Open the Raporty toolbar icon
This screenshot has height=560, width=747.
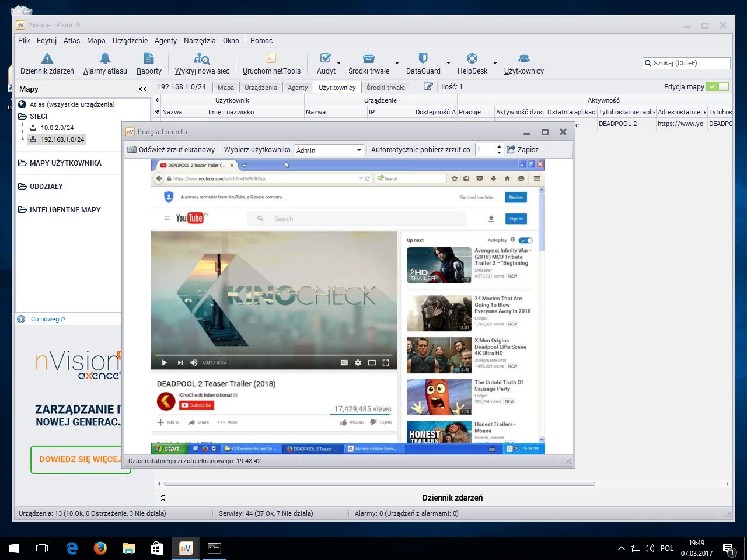[149, 58]
